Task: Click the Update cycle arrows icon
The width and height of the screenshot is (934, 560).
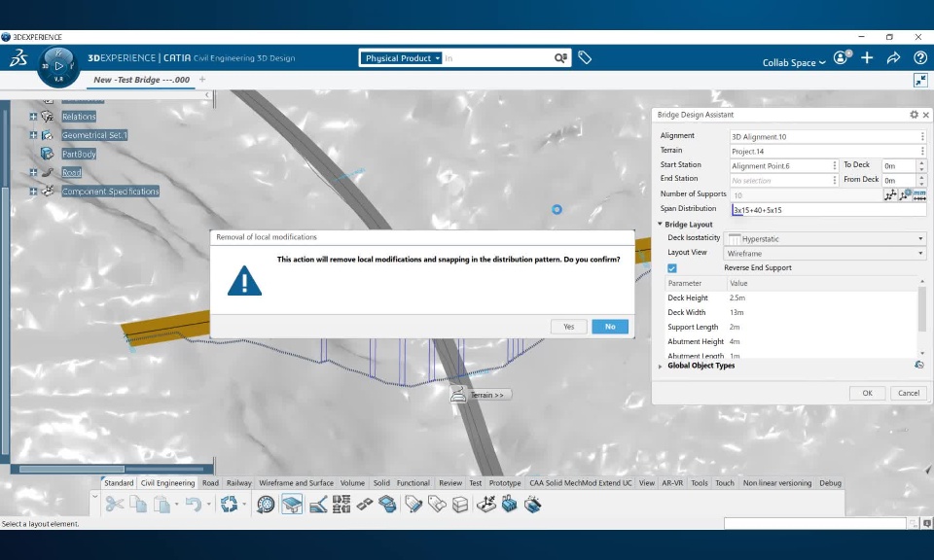Action: [229, 505]
